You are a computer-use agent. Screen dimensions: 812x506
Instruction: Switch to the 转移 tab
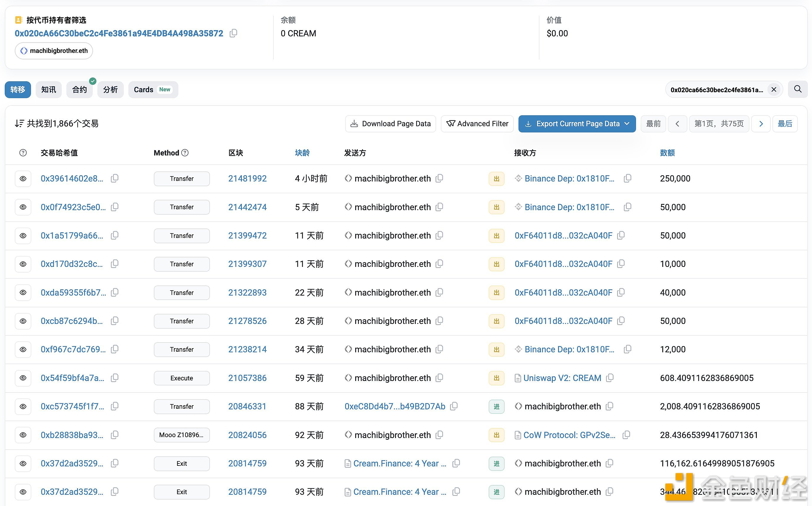(18, 90)
